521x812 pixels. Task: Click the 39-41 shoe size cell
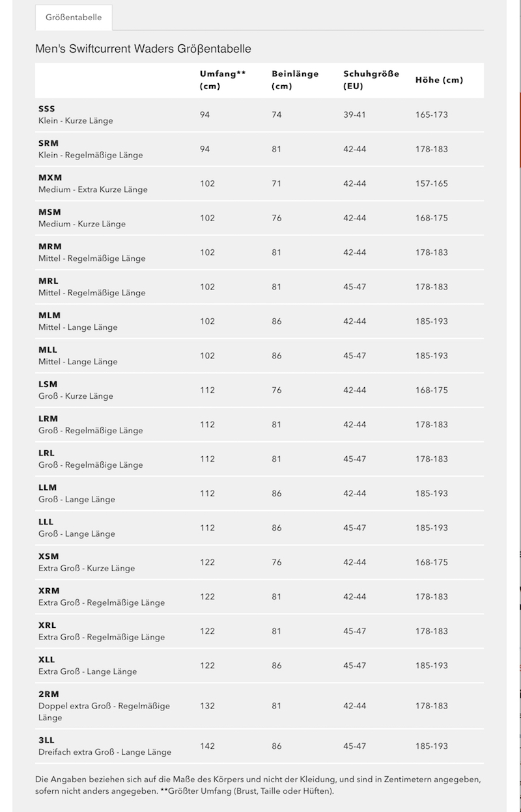tap(354, 115)
